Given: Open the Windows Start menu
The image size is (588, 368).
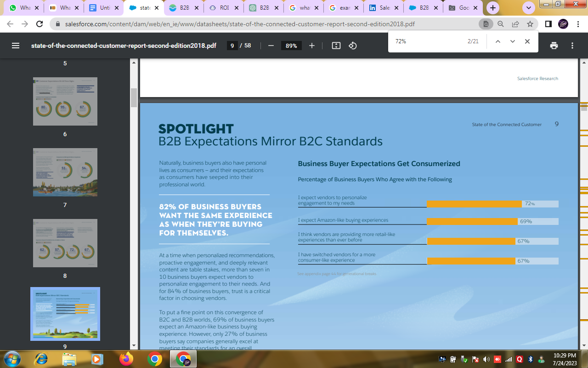Looking at the screenshot, I should pyautogui.click(x=11, y=359).
